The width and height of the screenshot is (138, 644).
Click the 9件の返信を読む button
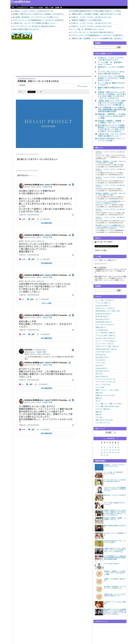tap(47, 434)
